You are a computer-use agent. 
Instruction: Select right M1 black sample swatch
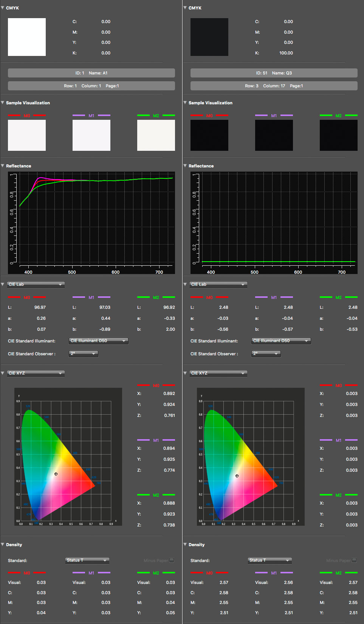274,135
